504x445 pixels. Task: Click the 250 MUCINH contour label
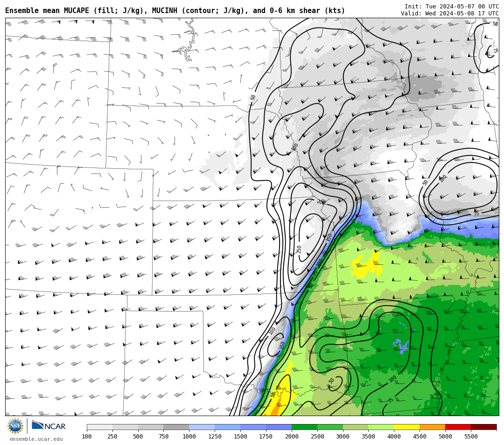point(299,250)
